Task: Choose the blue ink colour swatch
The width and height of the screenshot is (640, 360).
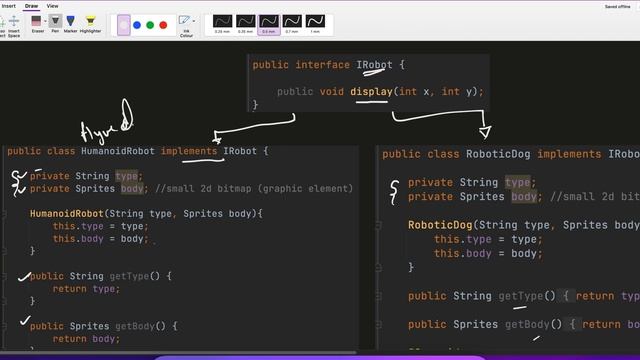Action: [137, 25]
